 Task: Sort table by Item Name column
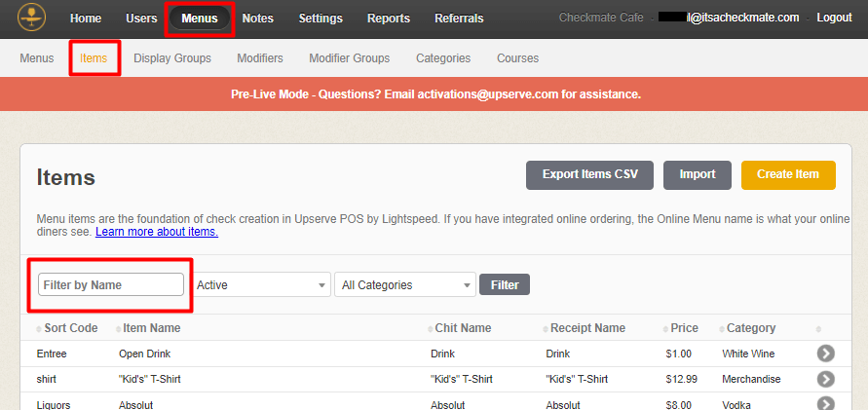point(151,328)
